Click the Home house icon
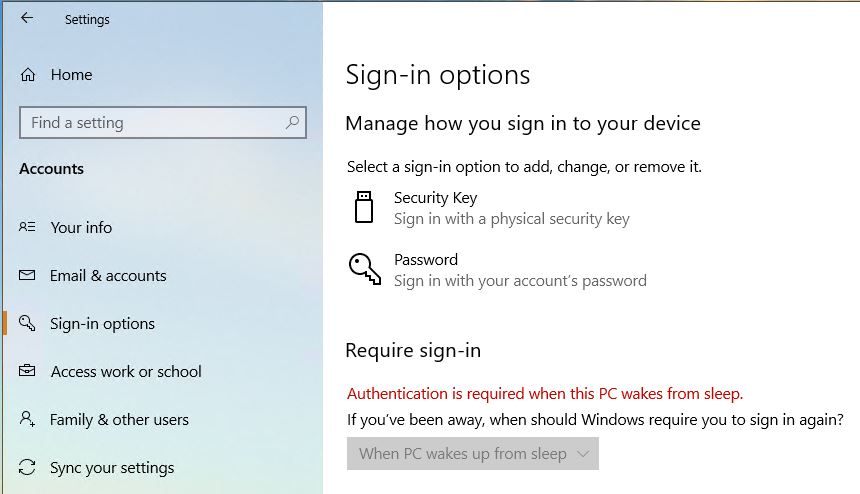This screenshot has width=860, height=494. [27, 75]
